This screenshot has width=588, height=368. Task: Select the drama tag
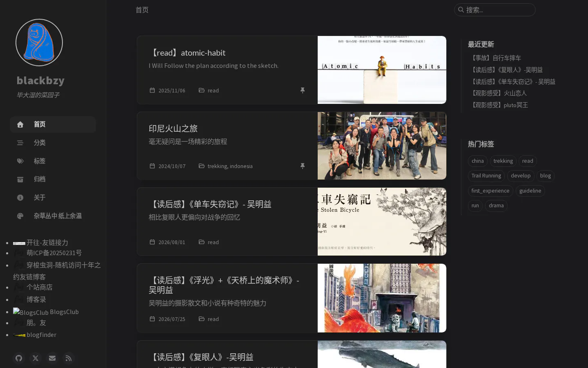point(496,206)
